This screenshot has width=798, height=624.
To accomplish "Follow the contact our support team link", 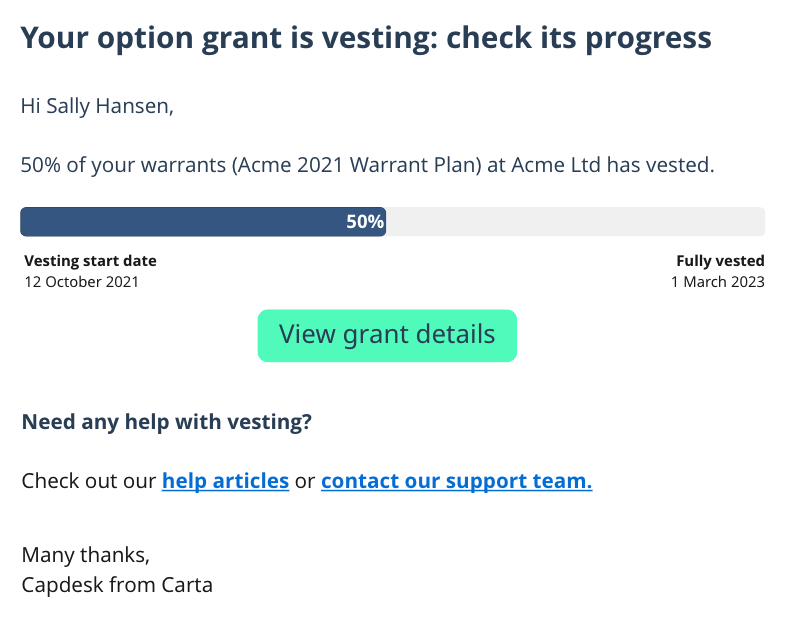I will tap(457, 481).
